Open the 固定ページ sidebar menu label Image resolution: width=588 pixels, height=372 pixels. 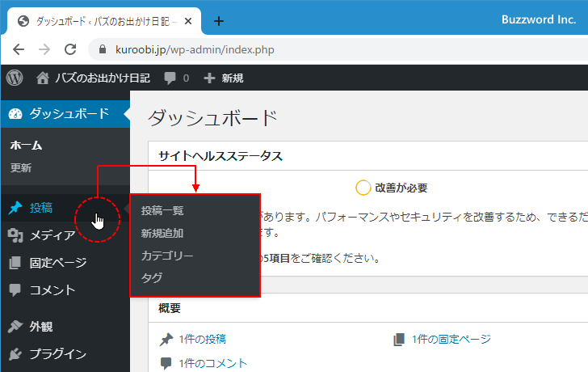tap(58, 263)
